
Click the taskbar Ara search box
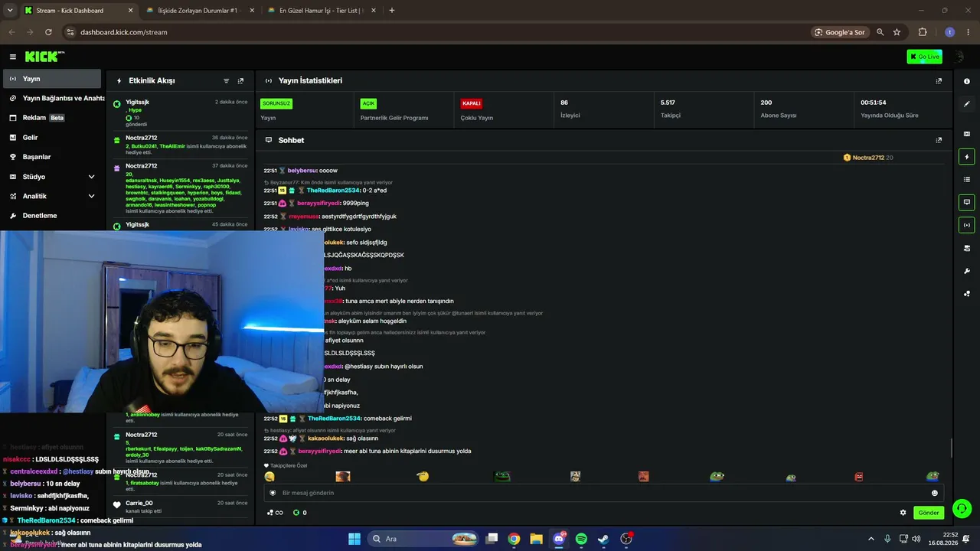tap(423, 539)
